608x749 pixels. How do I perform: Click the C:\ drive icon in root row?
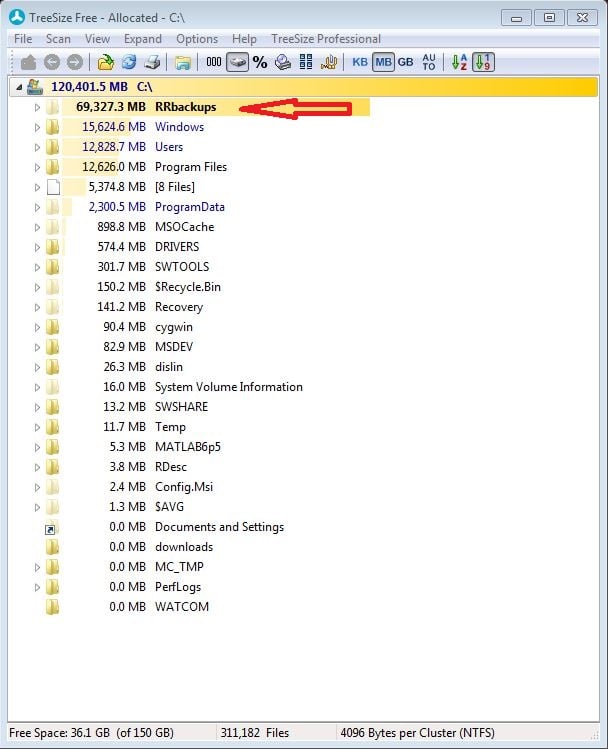35,86
